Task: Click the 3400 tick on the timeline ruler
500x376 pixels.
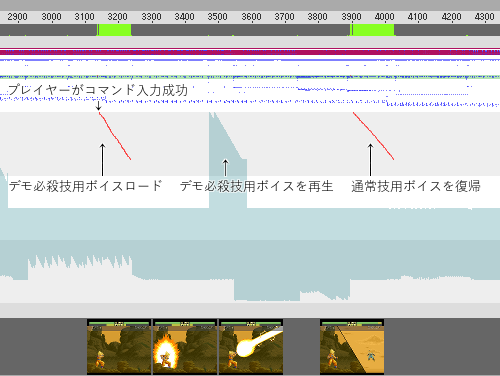Action: 184,17
